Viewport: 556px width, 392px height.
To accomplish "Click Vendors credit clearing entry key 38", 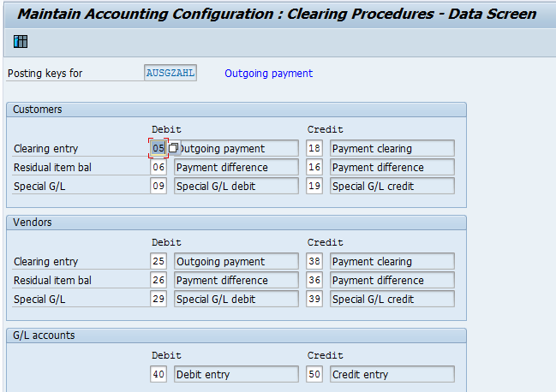I will 314,262.
